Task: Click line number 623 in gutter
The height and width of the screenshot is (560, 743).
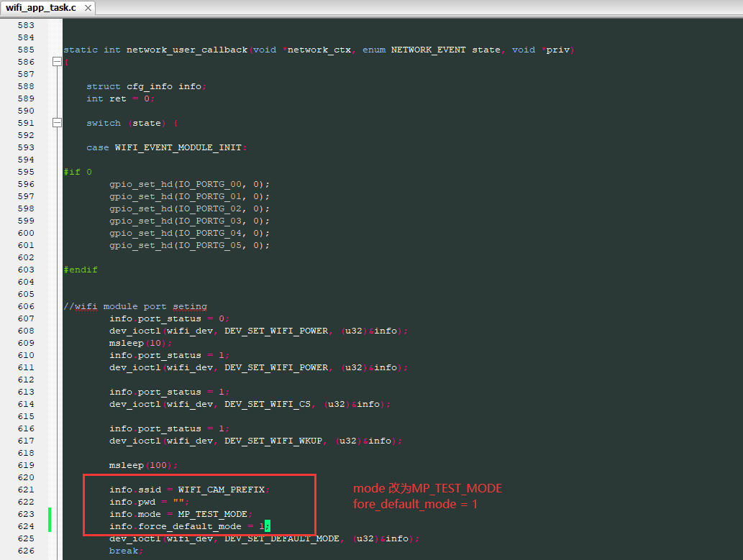Action: point(26,515)
